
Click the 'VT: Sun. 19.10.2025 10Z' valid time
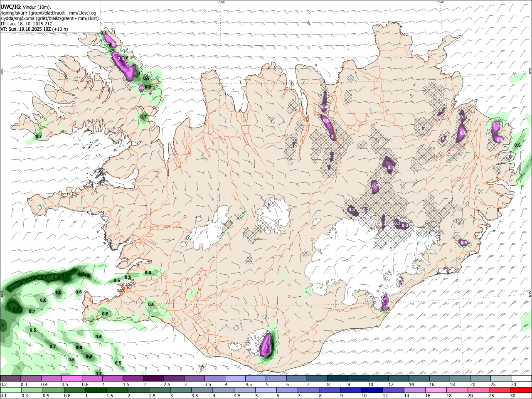coord(26,29)
